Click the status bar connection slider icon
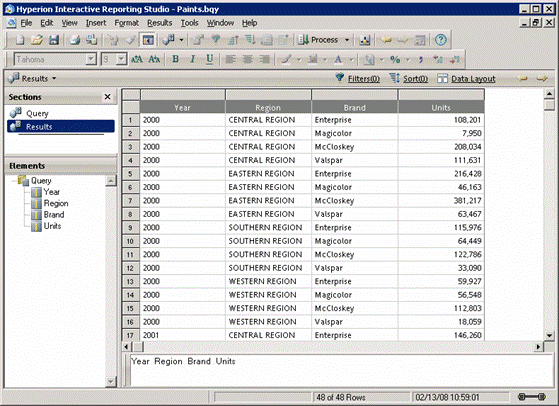 [532, 396]
